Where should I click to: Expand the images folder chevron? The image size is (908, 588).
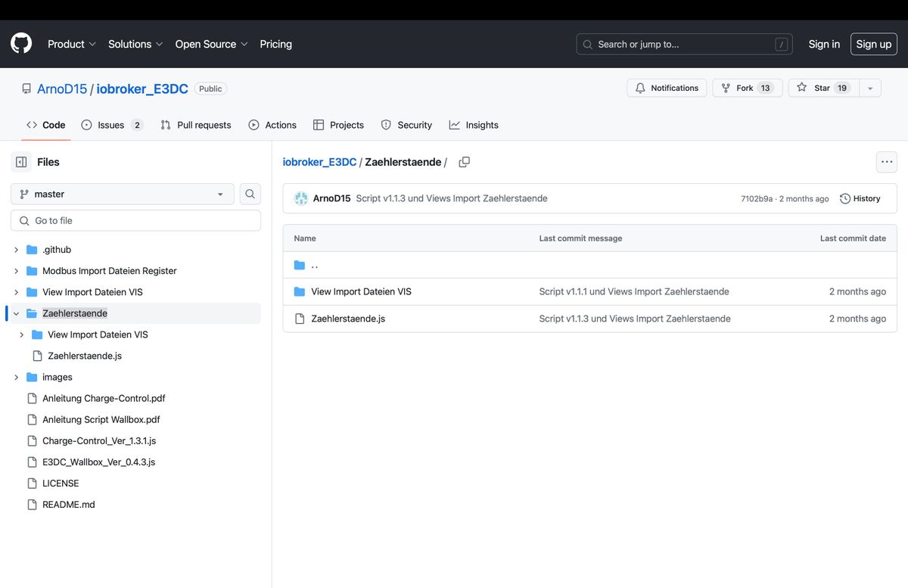(17, 377)
